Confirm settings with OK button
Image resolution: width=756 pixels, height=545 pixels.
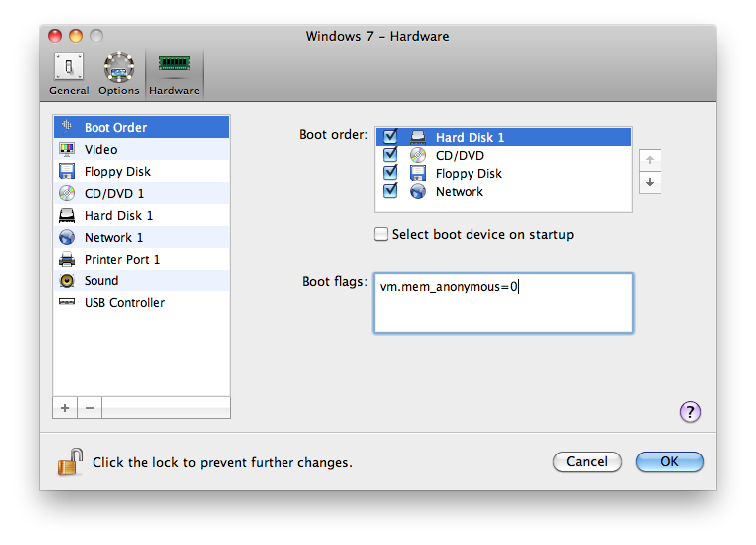pos(669,462)
